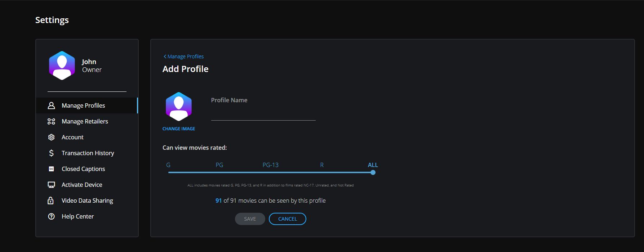The image size is (644, 252).
Task: Click the Closed Captions CC icon
Action: [x=52, y=169]
